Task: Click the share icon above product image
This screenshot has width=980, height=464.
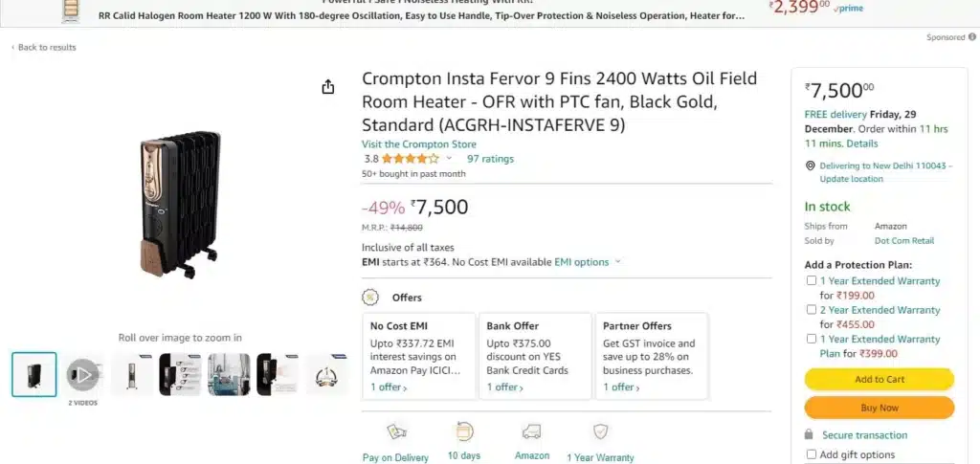Action: click(x=328, y=87)
